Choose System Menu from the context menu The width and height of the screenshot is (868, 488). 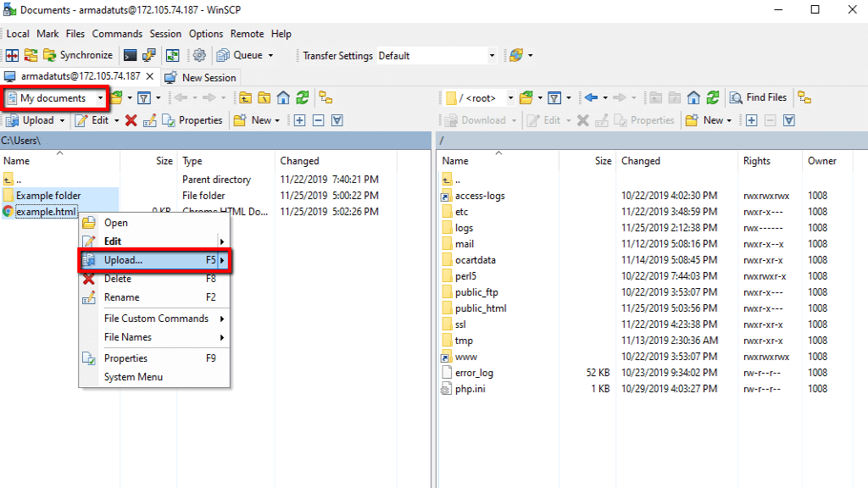(x=154, y=377)
